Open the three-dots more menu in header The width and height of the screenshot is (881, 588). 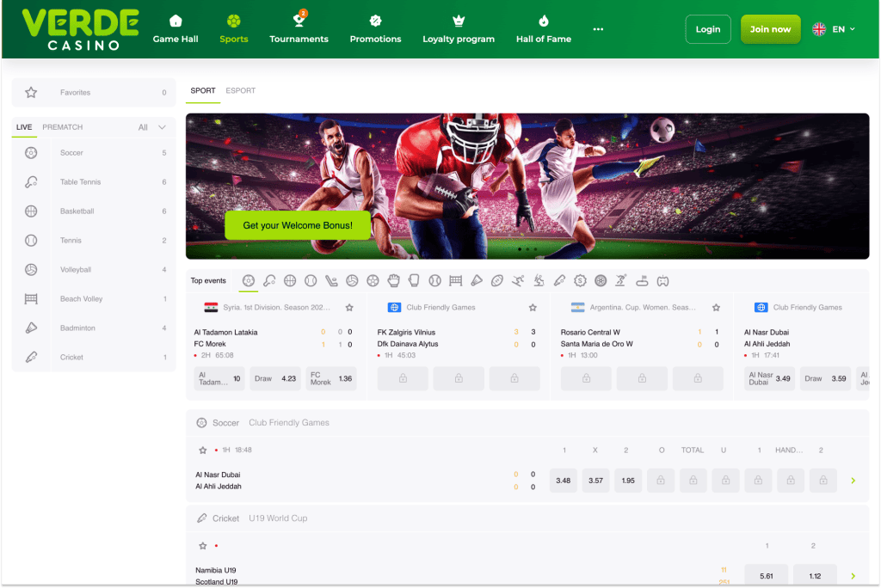click(x=599, y=29)
